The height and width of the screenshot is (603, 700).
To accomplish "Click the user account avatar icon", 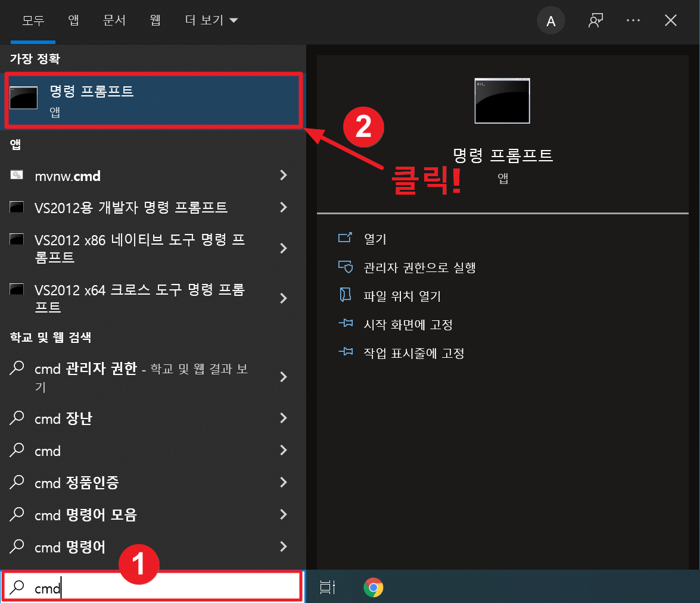I will pyautogui.click(x=550, y=20).
